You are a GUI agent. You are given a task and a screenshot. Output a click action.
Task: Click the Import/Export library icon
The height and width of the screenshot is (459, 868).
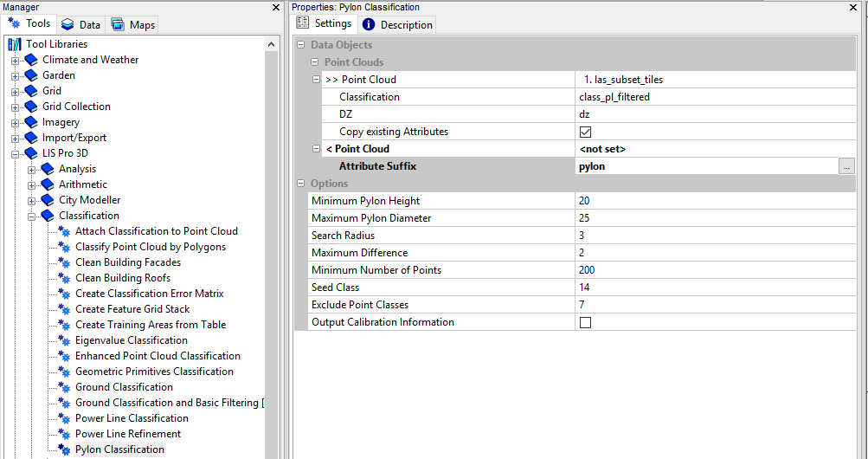pyautogui.click(x=31, y=138)
